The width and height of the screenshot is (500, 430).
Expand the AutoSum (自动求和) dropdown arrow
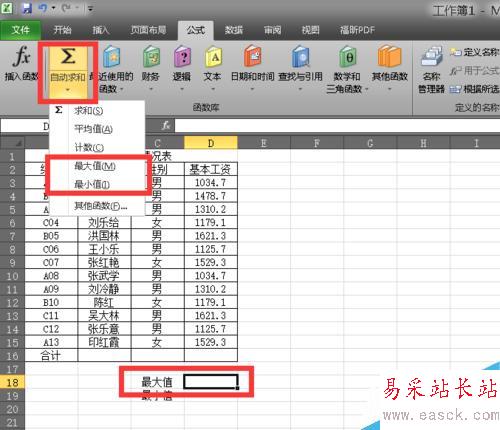(68, 89)
